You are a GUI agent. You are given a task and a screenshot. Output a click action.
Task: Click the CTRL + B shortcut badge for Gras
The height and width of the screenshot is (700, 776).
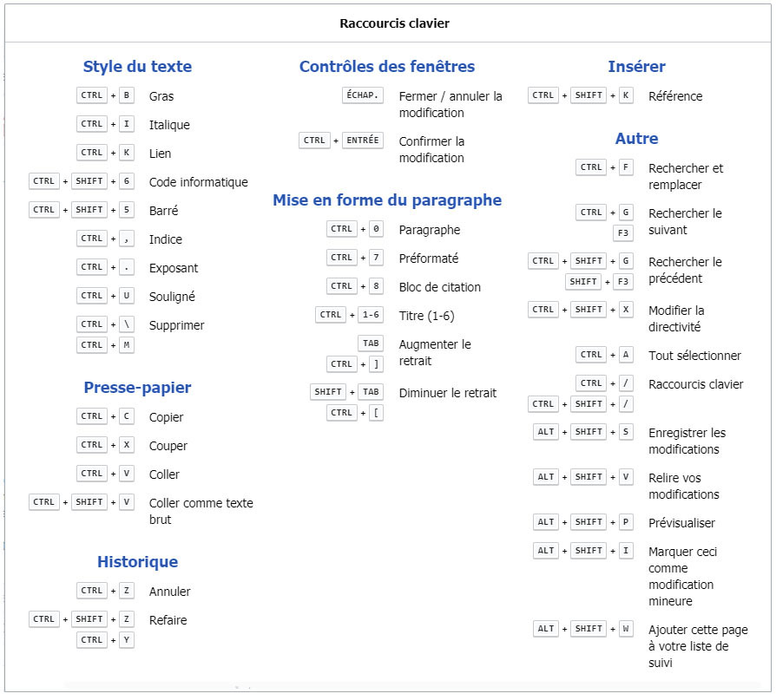tap(105, 95)
